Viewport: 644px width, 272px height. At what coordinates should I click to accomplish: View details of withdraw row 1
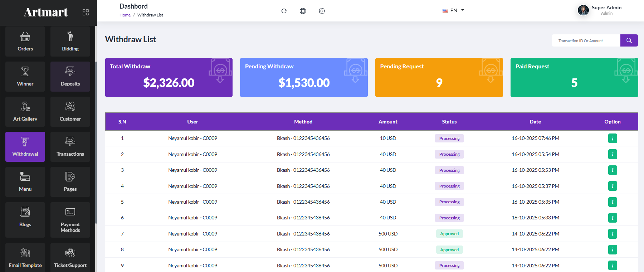point(613,138)
